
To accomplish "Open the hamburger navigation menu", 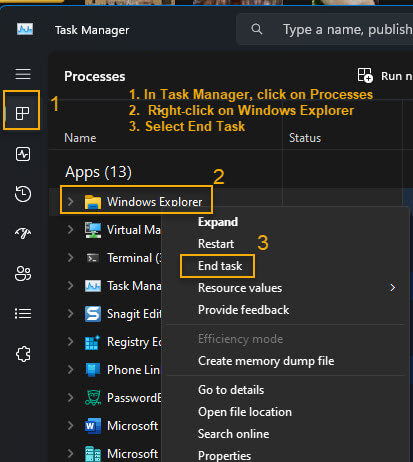I will 23,74.
